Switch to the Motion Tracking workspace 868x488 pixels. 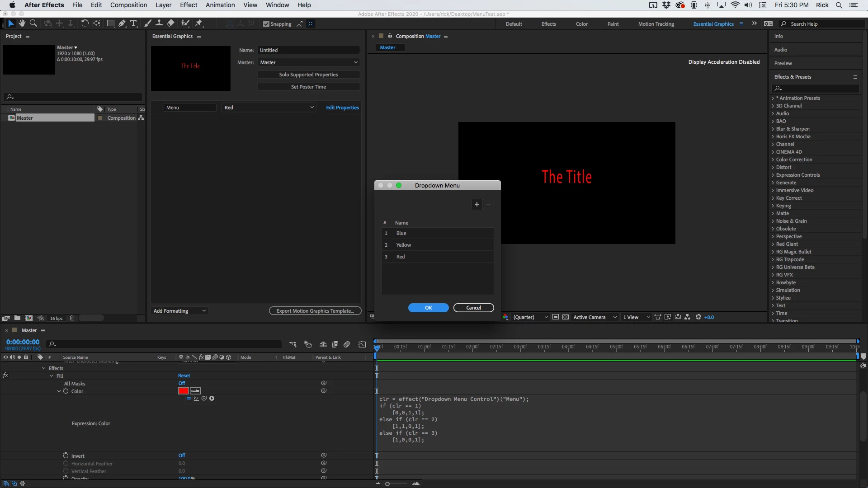point(656,24)
